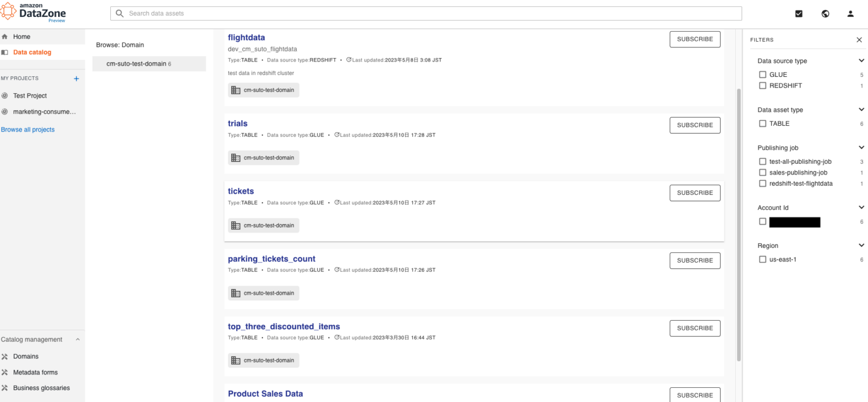Switch to the Home section
The image size is (868, 402).
(21, 36)
